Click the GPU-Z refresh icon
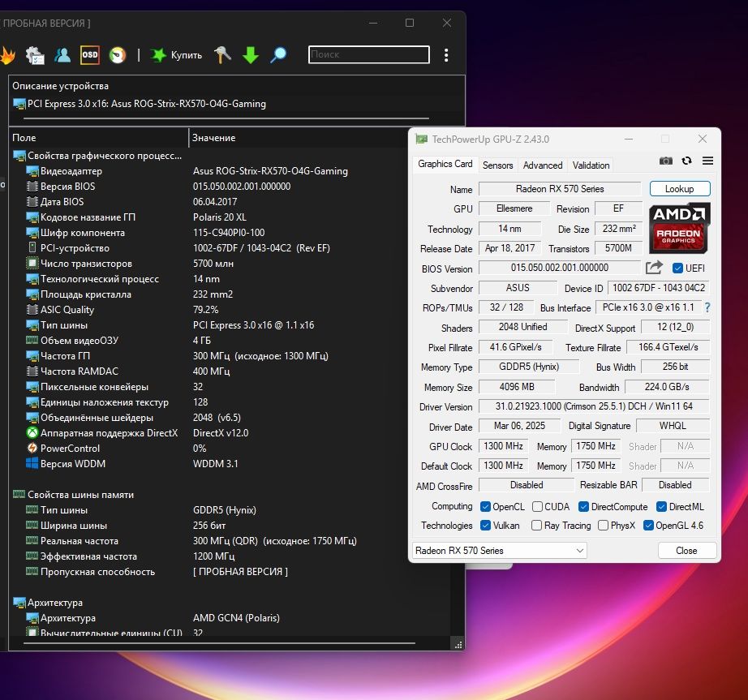Screen dimensions: 748x700 pyautogui.click(x=686, y=161)
